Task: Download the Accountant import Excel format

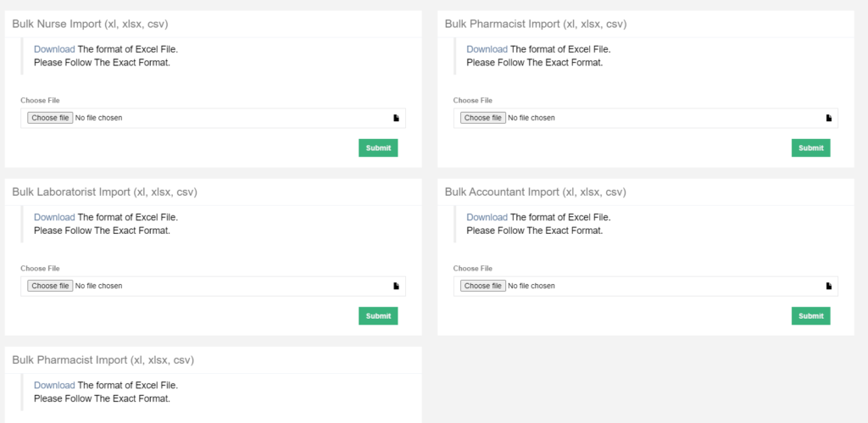Action: tap(487, 217)
